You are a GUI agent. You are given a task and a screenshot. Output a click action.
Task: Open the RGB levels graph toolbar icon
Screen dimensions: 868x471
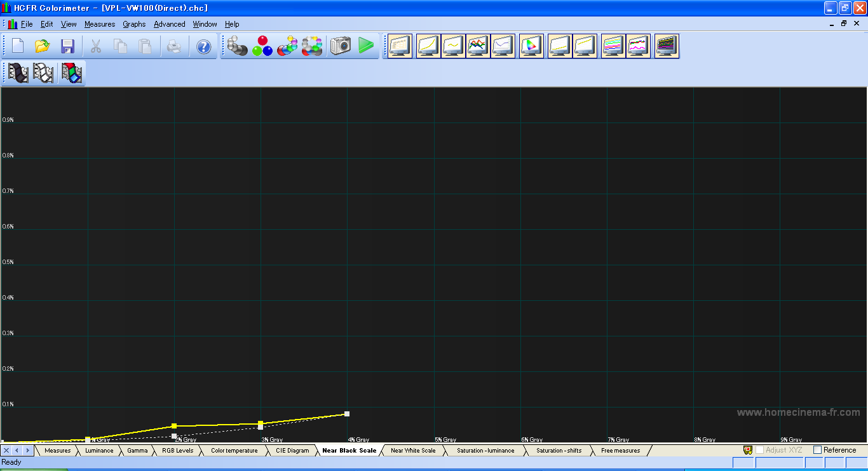click(x=478, y=46)
